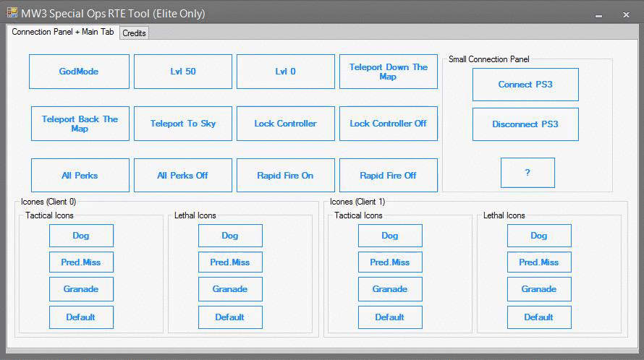644x360 pixels.
Task: Set level with Lvl 50 button
Action: [183, 72]
